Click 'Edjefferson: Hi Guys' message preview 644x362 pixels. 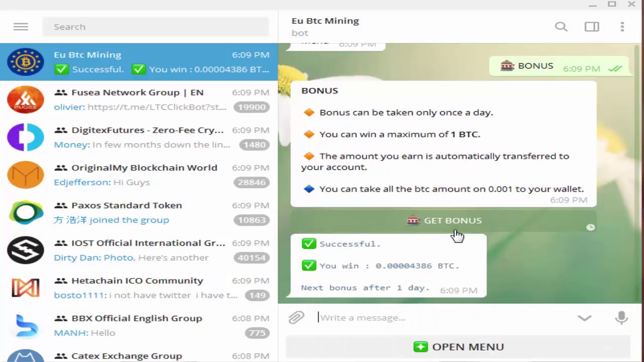coord(102,183)
